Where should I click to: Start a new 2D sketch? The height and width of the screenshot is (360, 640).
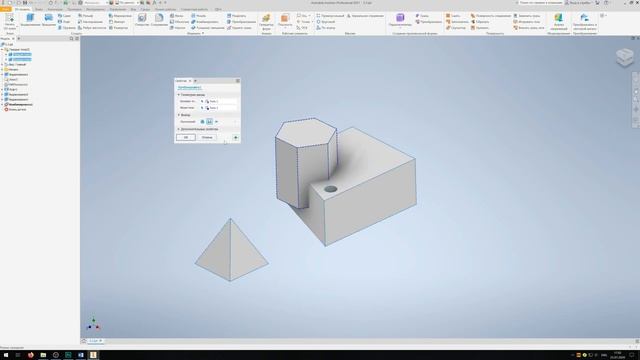pos(9,21)
